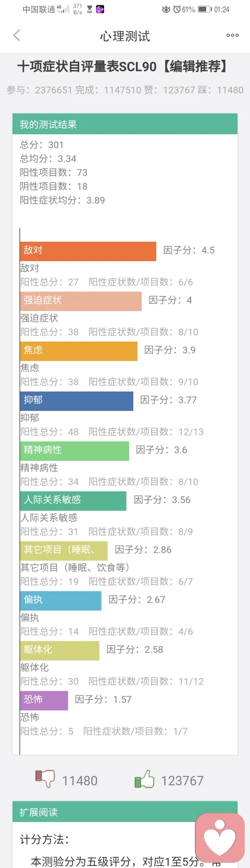Tap the 十项症状自评量表SCL90 test title
The image size is (250, 868).
(x=86, y=67)
